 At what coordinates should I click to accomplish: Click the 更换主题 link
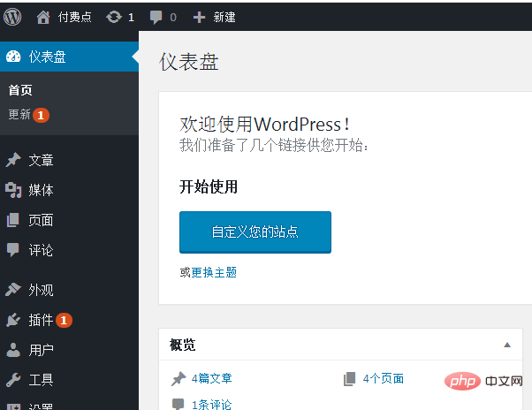(x=214, y=272)
